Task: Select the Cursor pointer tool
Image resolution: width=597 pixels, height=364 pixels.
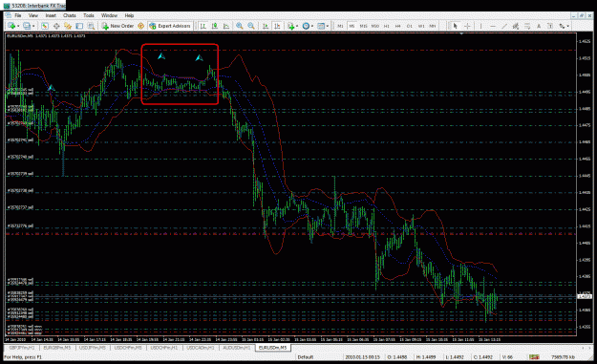Action: 455,26
